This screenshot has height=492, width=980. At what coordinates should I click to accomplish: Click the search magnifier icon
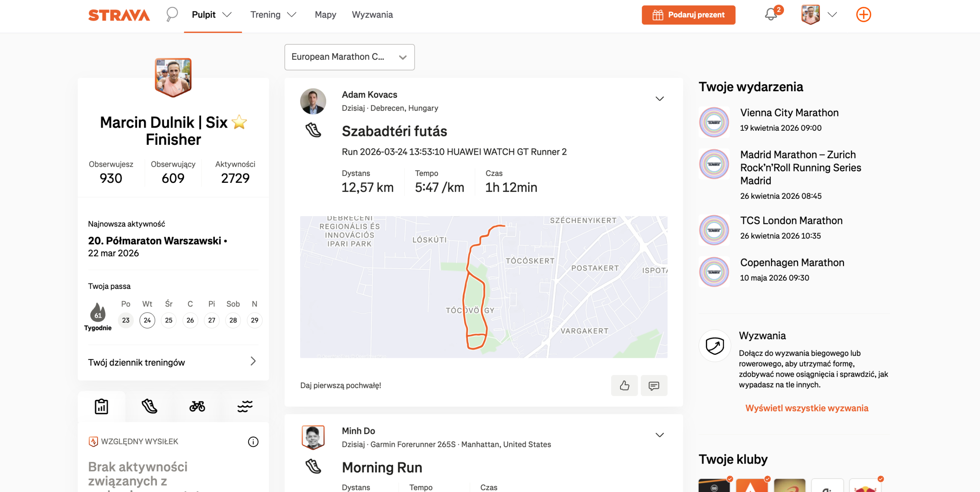pyautogui.click(x=172, y=15)
